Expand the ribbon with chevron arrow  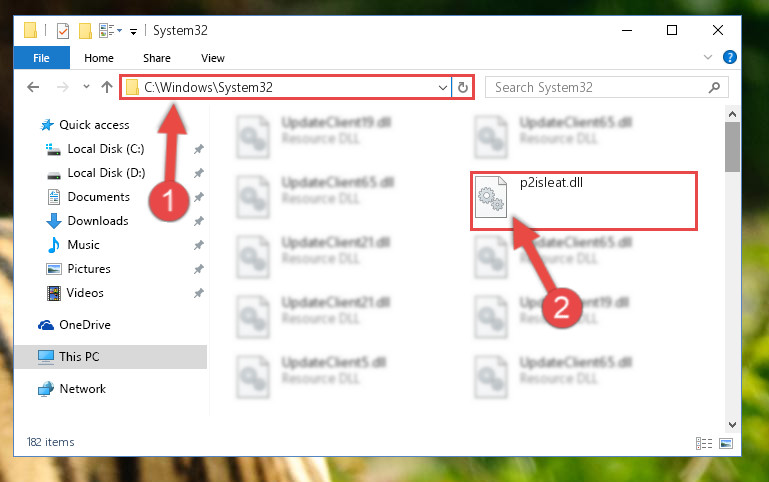[x=708, y=57]
